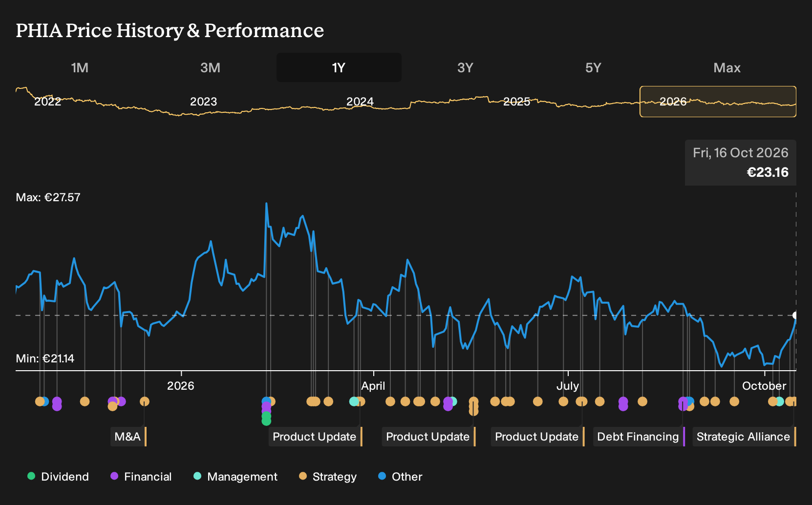Screen dimensions: 812x505
Task: Click the Min: €21.14 label
Action: point(45,358)
